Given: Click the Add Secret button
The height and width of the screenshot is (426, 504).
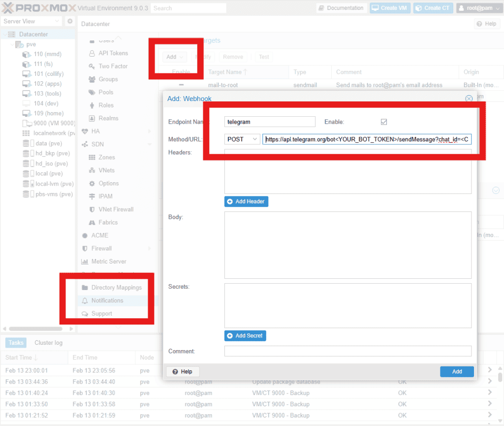Looking at the screenshot, I should tap(245, 335).
